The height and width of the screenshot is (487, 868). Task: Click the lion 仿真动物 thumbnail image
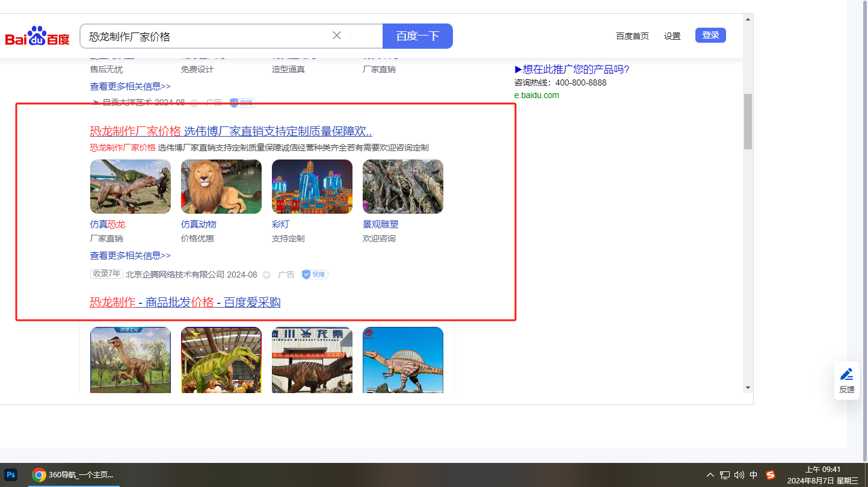click(x=221, y=187)
